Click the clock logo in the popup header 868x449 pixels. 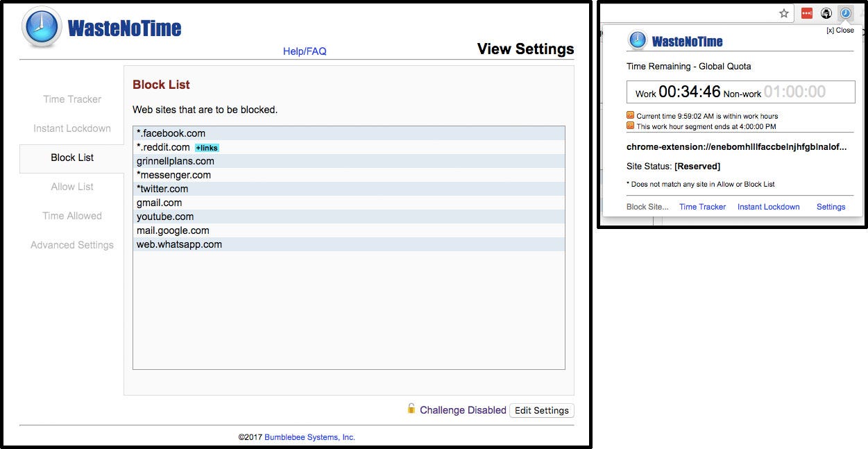point(638,40)
